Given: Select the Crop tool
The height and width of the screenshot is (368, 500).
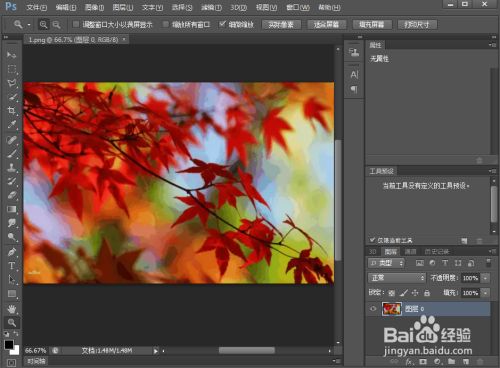Looking at the screenshot, I should click(12, 111).
